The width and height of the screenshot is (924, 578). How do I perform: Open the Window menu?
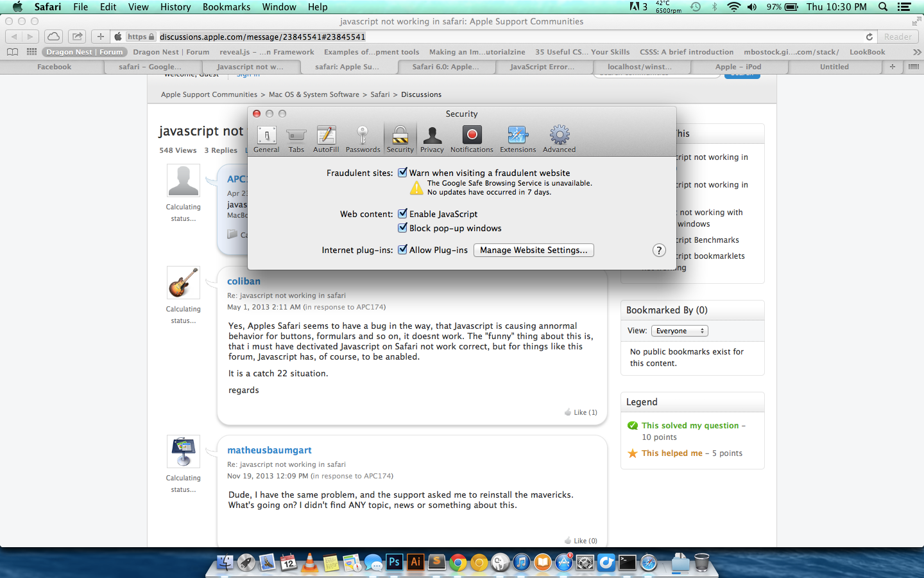(279, 7)
